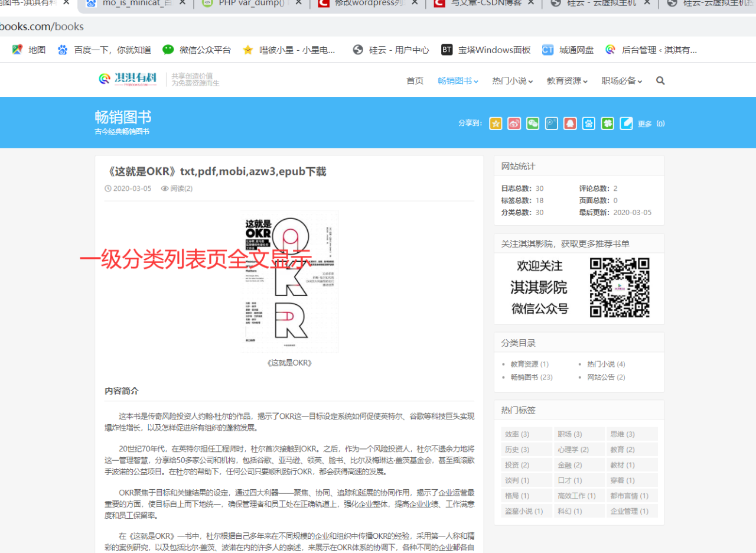Image resolution: width=756 pixels, height=553 pixels.
Task: Select 首页 in the navigation bar
Action: [415, 80]
